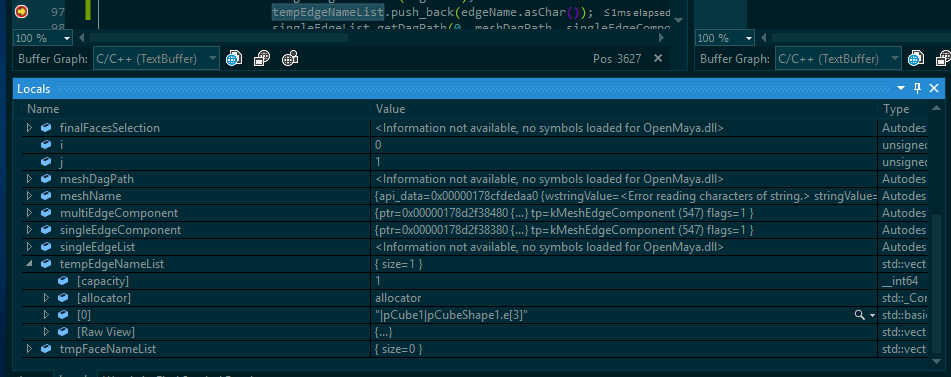Image resolution: width=951 pixels, height=377 pixels.
Task: Click the ≤1ms elapsed PerfTip
Action: [637, 12]
